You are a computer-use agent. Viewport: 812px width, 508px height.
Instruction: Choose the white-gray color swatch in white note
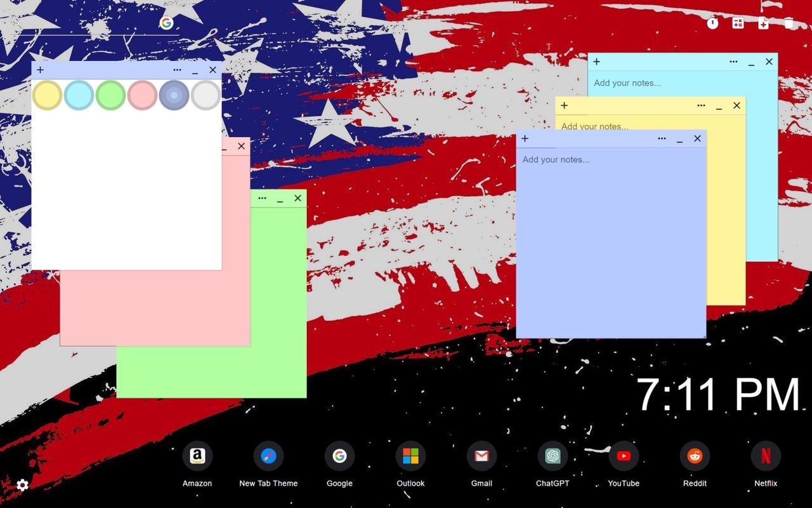[206, 95]
